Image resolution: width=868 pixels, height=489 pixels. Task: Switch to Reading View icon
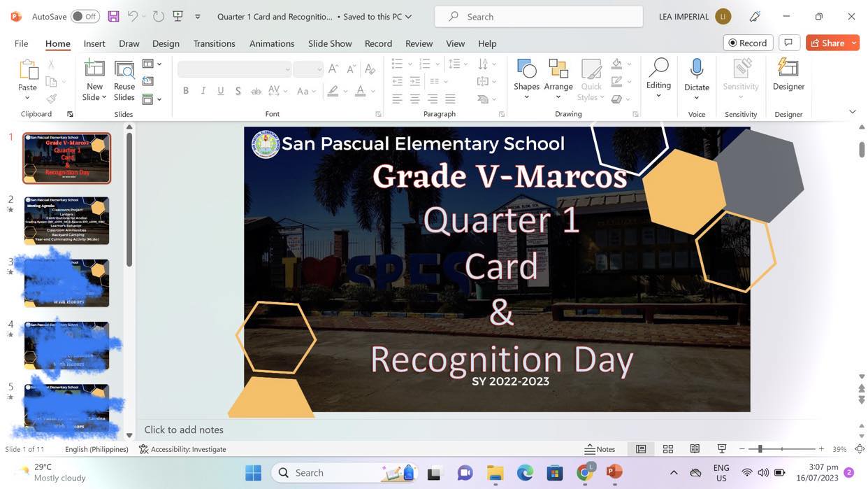click(695, 449)
